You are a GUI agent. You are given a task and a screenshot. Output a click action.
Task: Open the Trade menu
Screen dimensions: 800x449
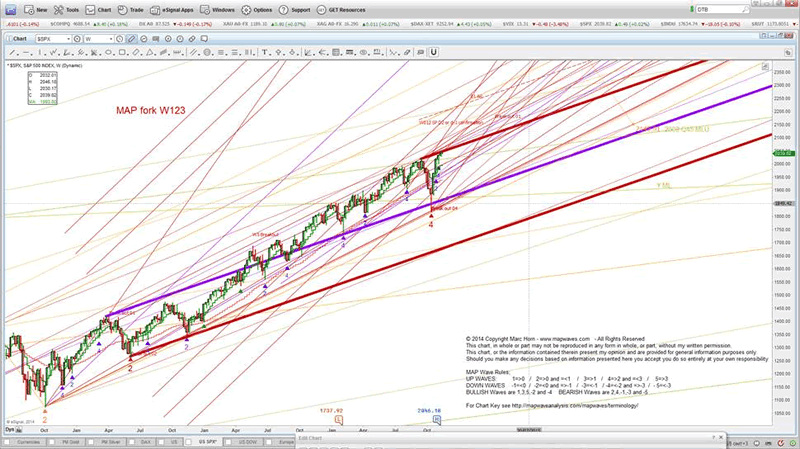click(x=130, y=10)
